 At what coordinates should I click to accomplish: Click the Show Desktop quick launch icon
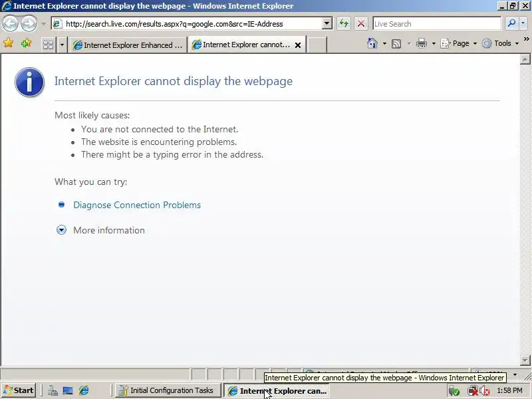[x=68, y=391]
